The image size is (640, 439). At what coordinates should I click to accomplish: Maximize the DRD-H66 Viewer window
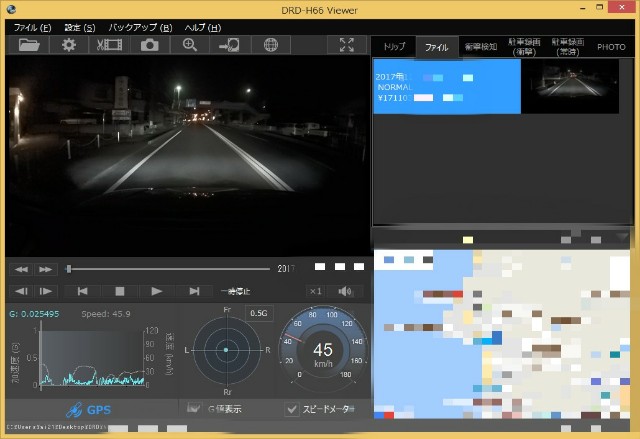[600, 7]
